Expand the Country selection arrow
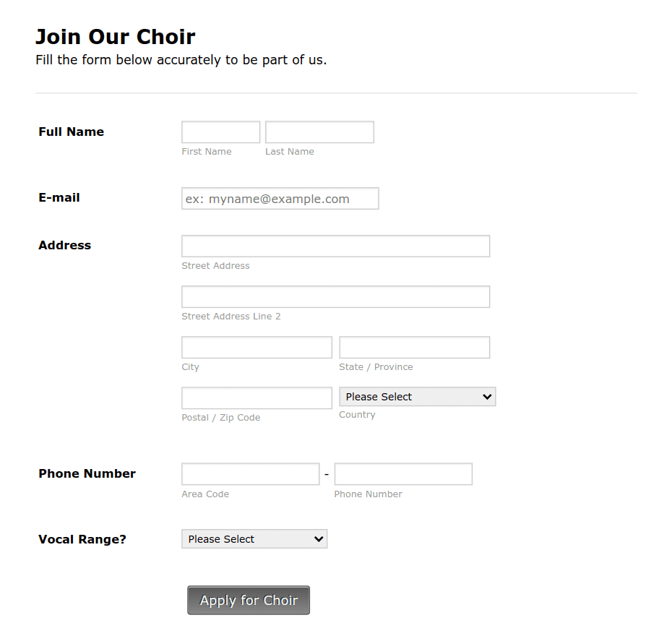The width and height of the screenshot is (672, 636). (x=489, y=396)
